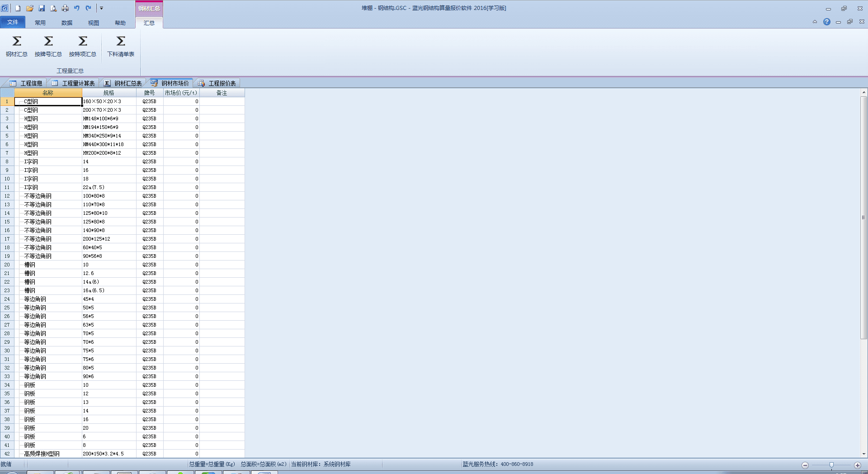This screenshot has height=474, width=868.
Task: Click the printer icon to print
Action: pyautogui.click(x=65, y=8)
